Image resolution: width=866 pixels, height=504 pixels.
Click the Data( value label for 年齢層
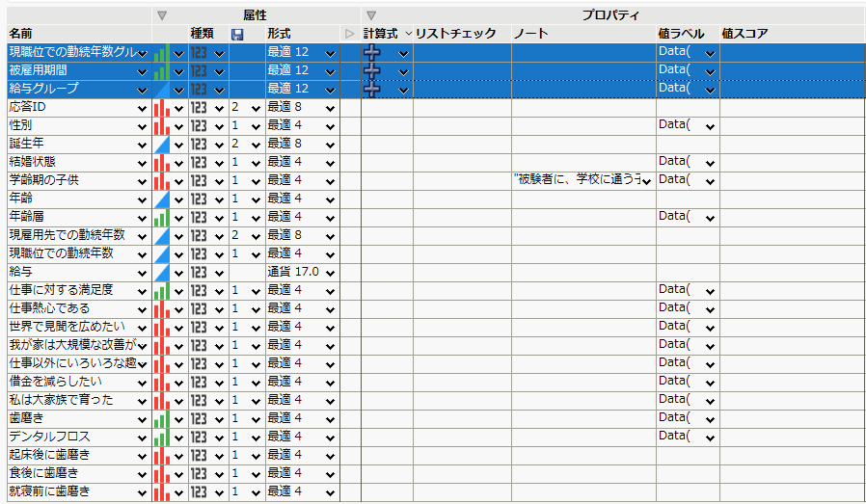pos(674,217)
